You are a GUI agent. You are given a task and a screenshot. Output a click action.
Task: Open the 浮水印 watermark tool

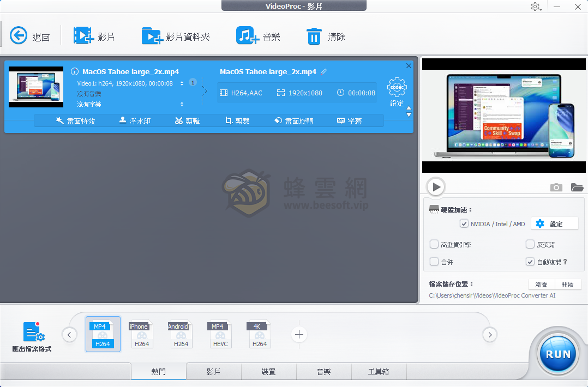[135, 120]
